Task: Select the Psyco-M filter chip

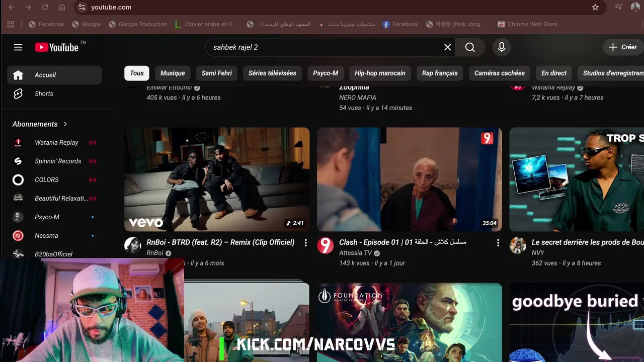Action: point(326,73)
